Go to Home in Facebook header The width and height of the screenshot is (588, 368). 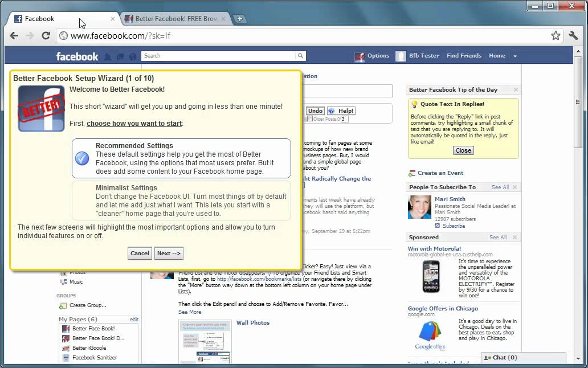coord(497,55)
